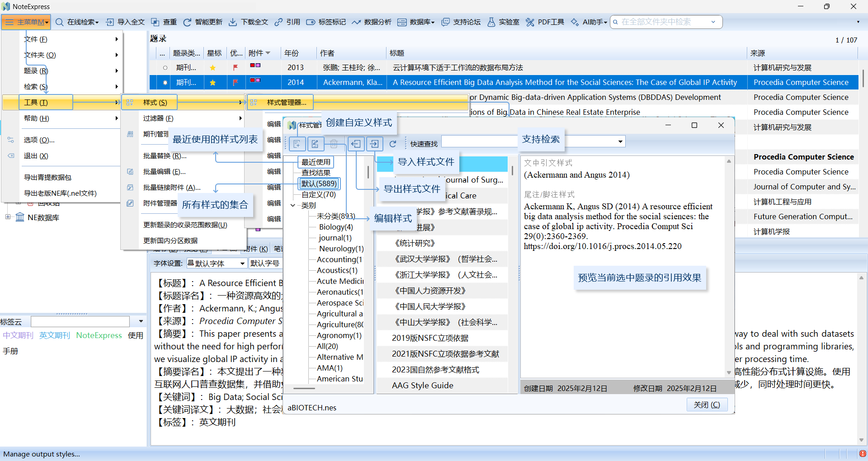
Task: Open the 主菜单 main menu dropdown
Action: point(26,22)
